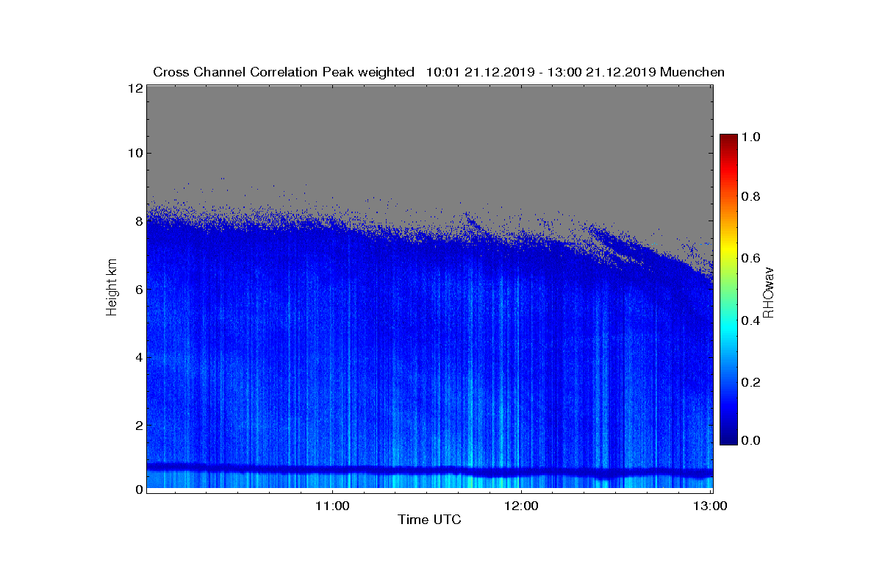Click the 'Height km' y-axis label
This screenshot has height=588, width=882.
point(112,287)
